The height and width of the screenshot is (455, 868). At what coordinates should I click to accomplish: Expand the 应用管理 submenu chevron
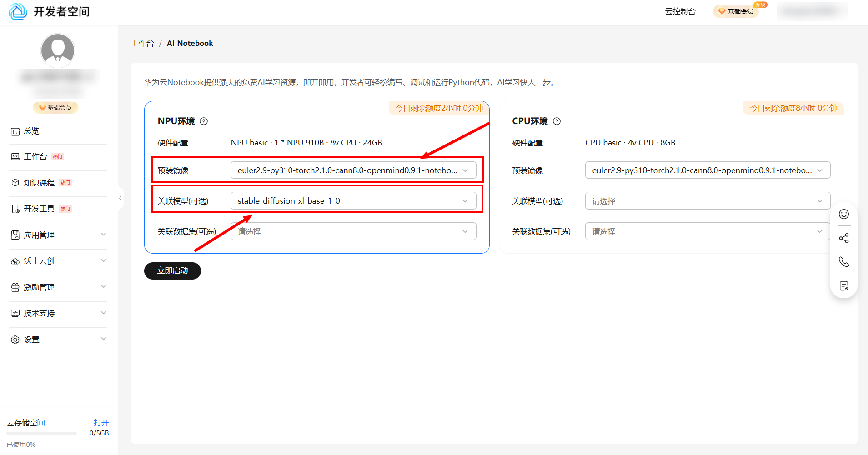point(104,235)
